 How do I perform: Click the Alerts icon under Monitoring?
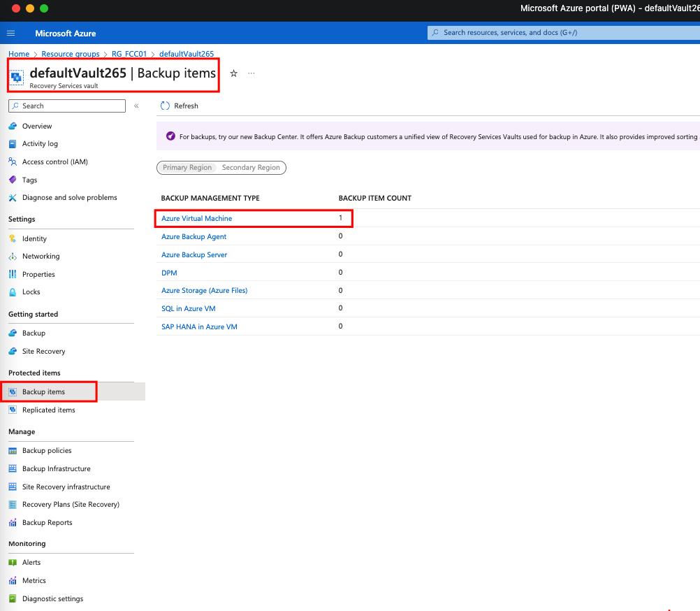tap(13, 563)
